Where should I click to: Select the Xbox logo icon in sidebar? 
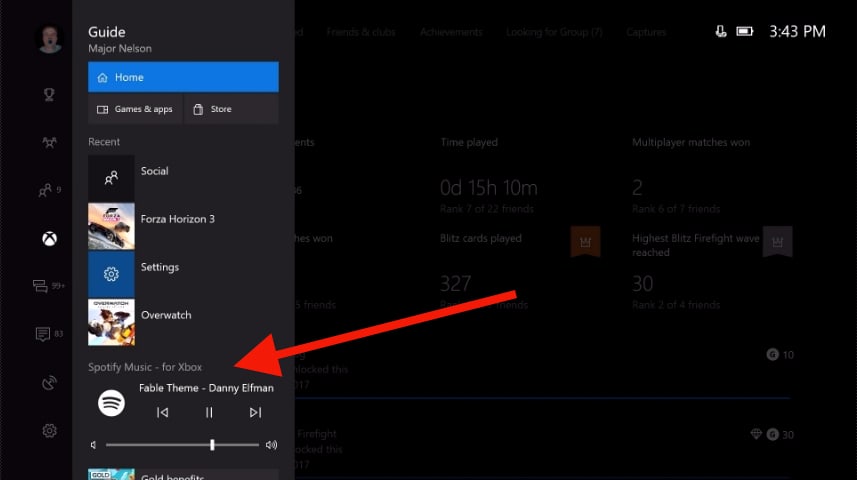(x=48, y=238)
